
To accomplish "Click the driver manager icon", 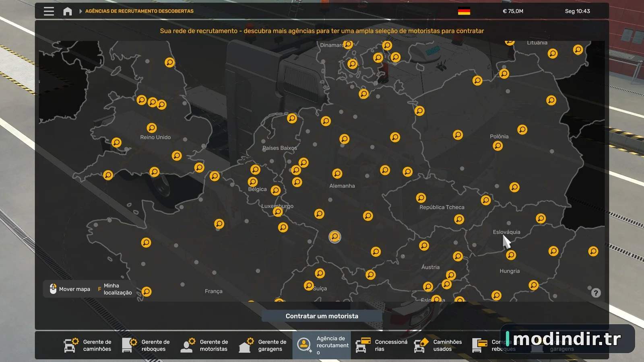I will click(x=188, y=345).
